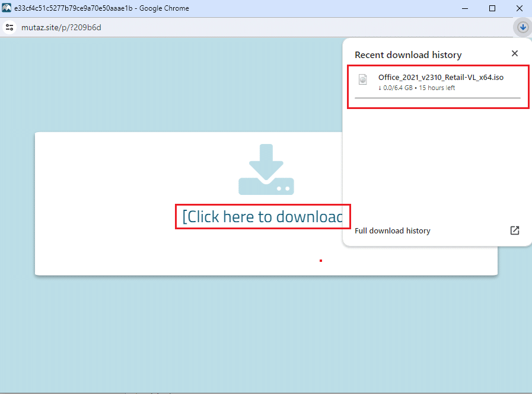Select the Office_2021_v2310_Retail-VL_x64.iso file name

coord(441,77)
